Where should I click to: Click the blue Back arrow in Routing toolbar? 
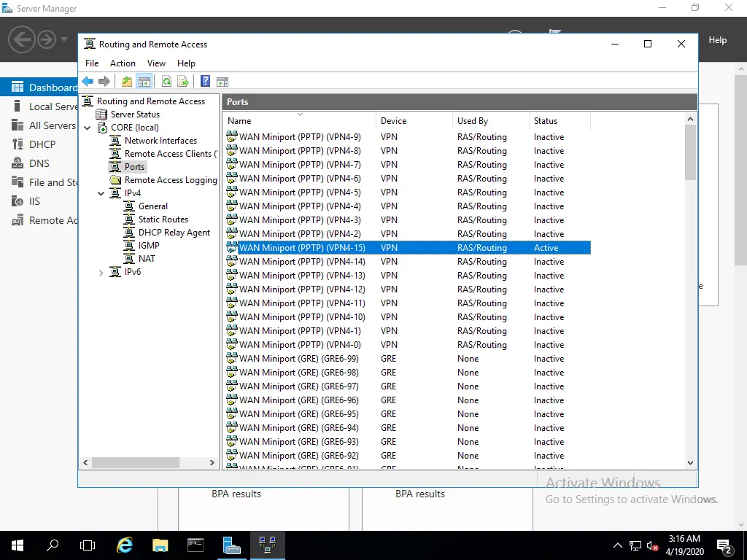[x=88, y=82]
